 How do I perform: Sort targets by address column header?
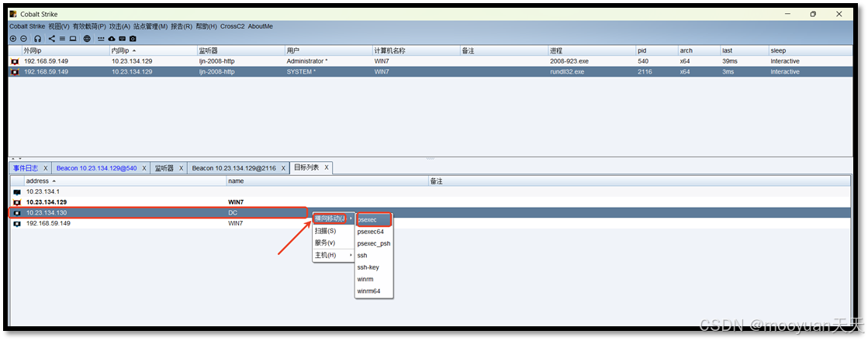coord(125,181)
